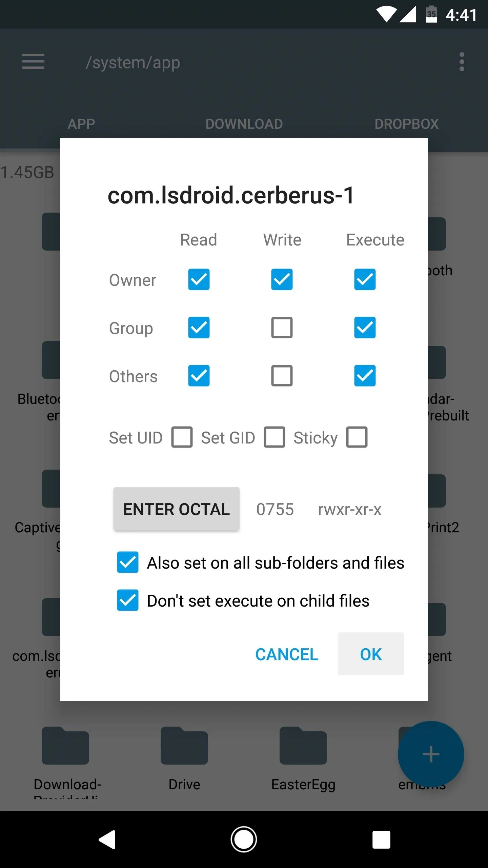The image size is (488, 868).
Task: Dismiss dialog with CANCEL
Action: [287, 654]
